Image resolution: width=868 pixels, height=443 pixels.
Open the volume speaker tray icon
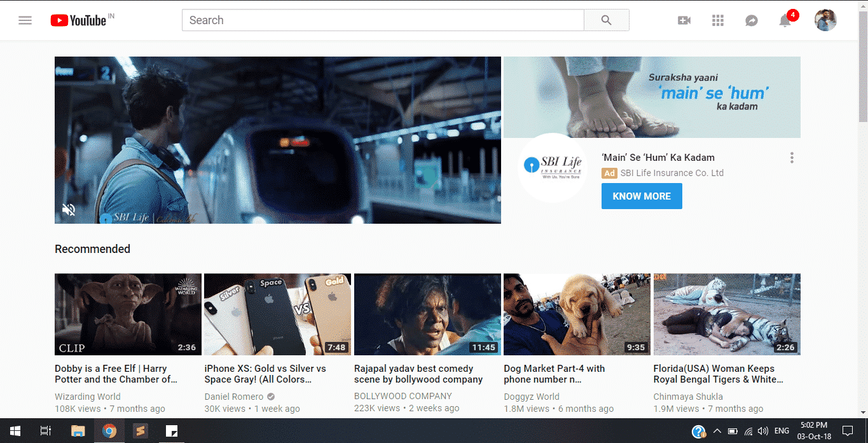[x=763, y=431]
